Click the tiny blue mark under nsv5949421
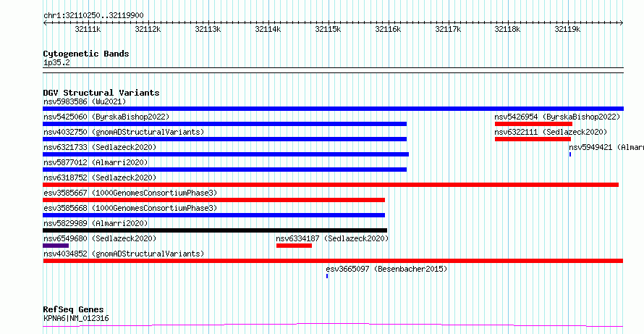This screenshot has width=644, height=334. [570, 154]
